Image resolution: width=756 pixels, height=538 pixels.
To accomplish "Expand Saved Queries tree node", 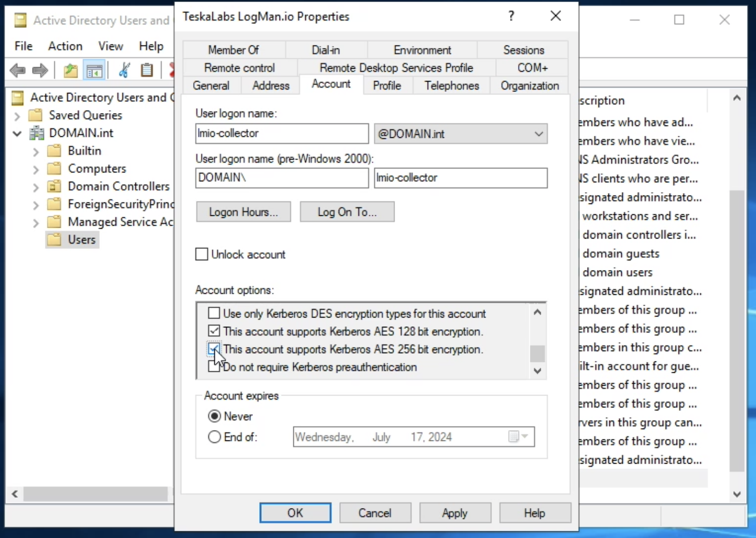I will click(17, 116).
